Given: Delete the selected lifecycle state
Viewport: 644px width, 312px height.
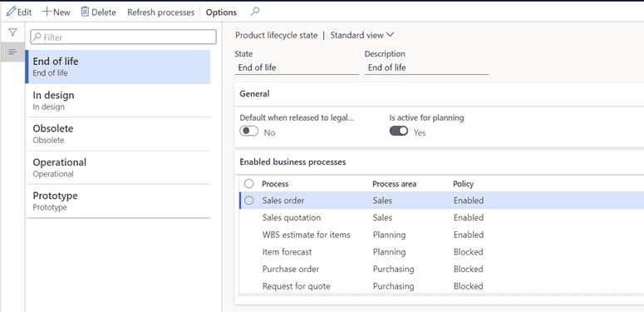Looking at the screenshot, I should [98, 12].
